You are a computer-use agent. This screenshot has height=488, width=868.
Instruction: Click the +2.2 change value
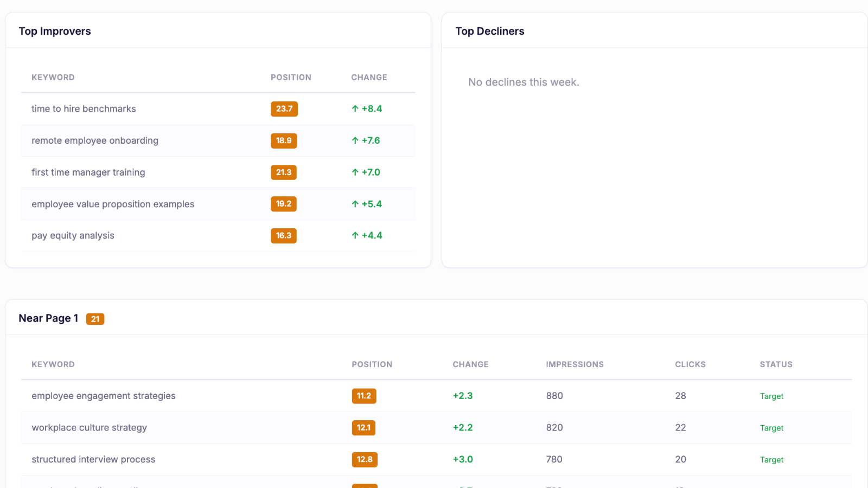pyautogui.click(x=463, y=428)
